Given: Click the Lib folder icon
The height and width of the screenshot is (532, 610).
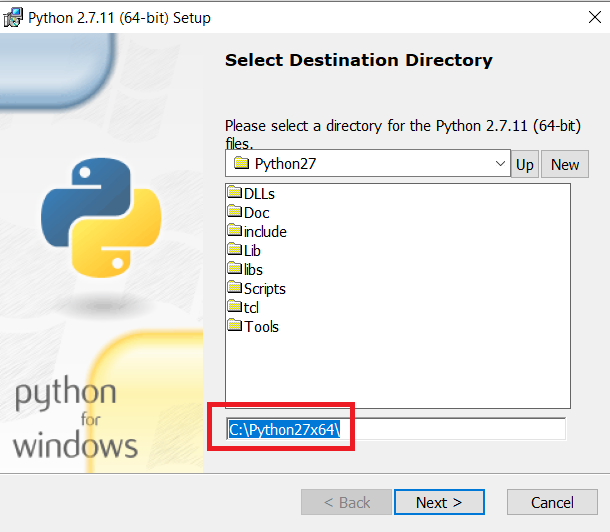Looking at the screenshot, I should [235, 249].
